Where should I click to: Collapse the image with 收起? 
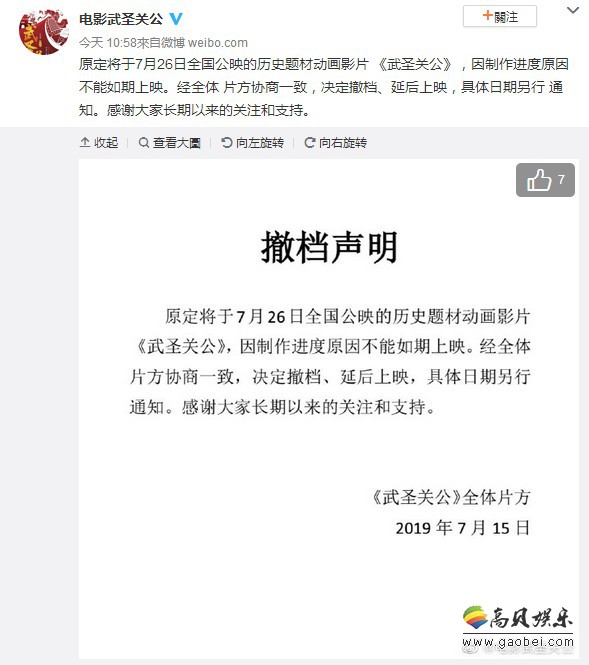pos(99,142)
